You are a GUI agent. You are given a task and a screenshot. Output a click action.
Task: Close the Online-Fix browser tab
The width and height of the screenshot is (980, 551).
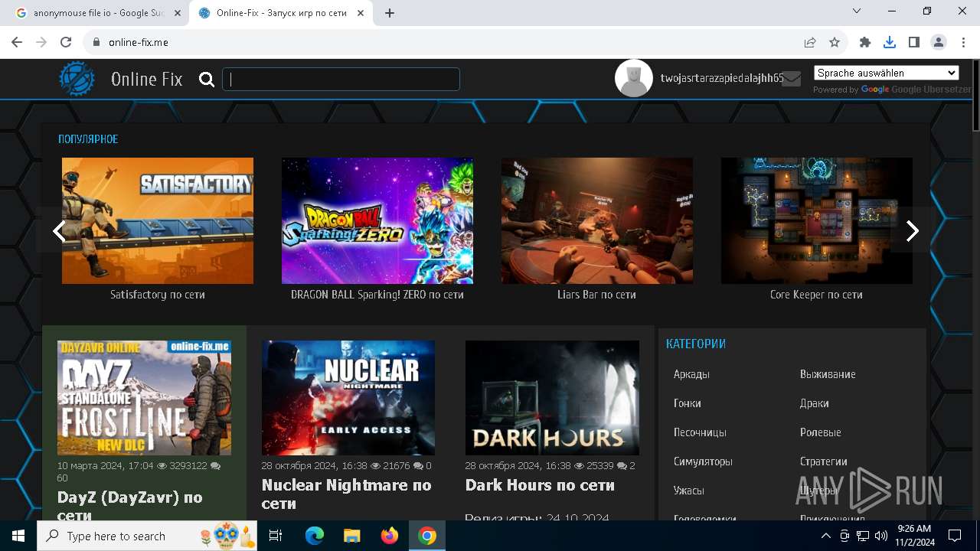361,13
